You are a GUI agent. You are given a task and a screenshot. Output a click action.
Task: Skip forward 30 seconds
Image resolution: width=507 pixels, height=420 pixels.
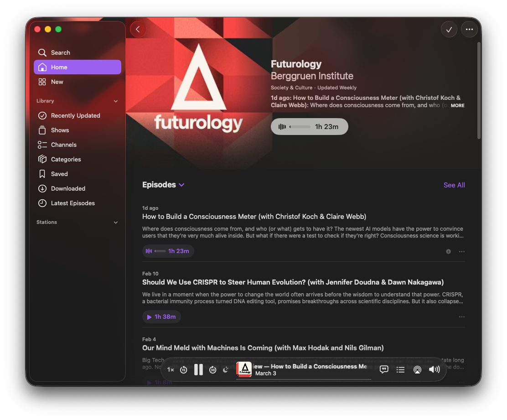(213, 369)
